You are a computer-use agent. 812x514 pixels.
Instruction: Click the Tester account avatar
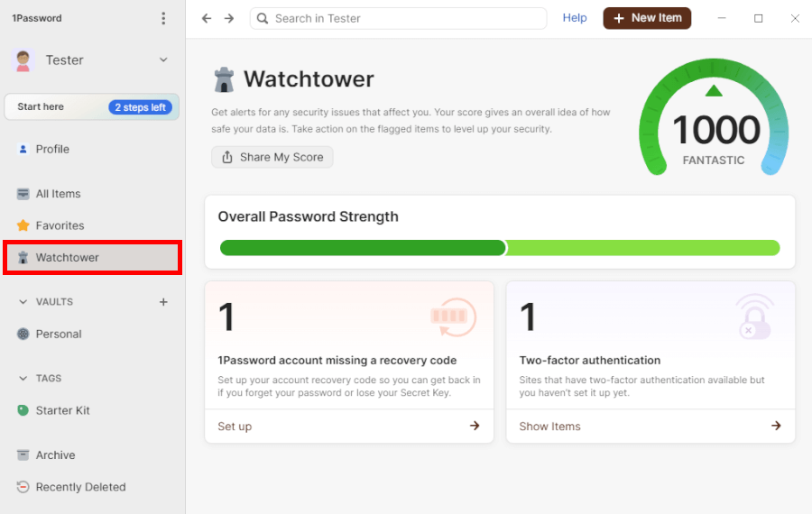(23, 60)
